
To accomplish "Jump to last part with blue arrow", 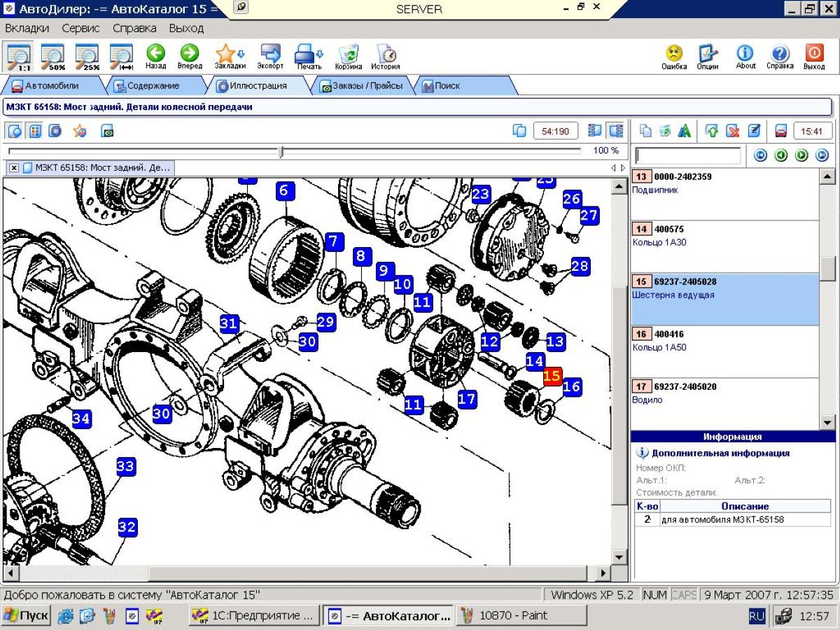I will 822,155.
